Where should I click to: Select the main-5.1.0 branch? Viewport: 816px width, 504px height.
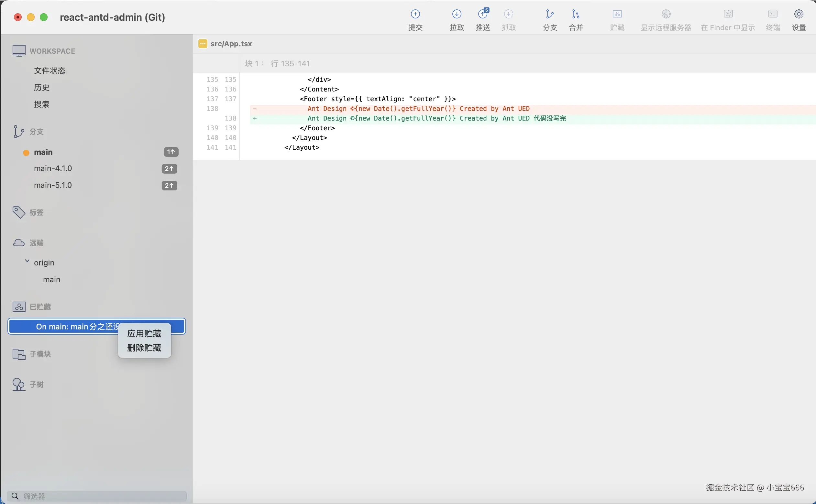tap(53, 185)
